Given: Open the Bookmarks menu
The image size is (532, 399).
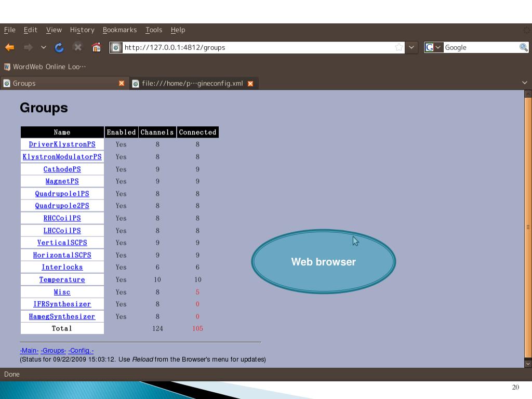Looking at the screenshot, I should tap(120, 30).
